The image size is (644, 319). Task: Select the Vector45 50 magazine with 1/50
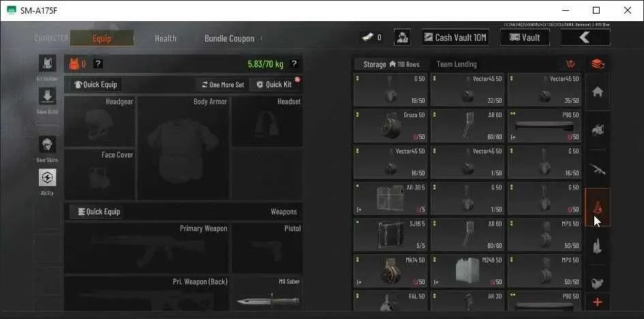467,162
